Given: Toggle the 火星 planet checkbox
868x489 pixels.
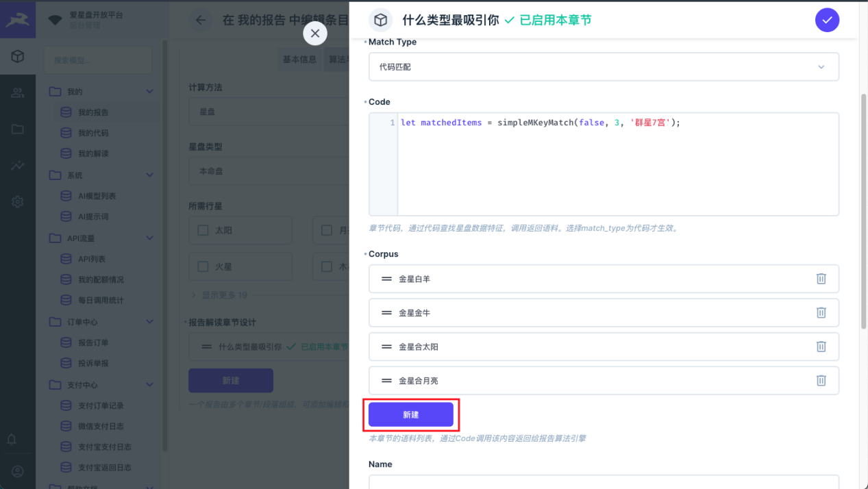Looking at the screenshot, I should pos(203,266).
